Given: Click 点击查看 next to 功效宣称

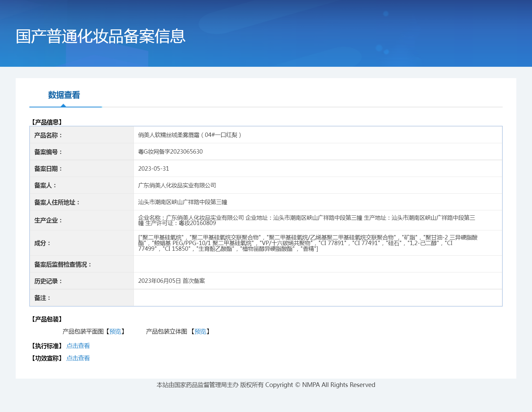Looking at the screenshot, I should click(x=78, y=358).
